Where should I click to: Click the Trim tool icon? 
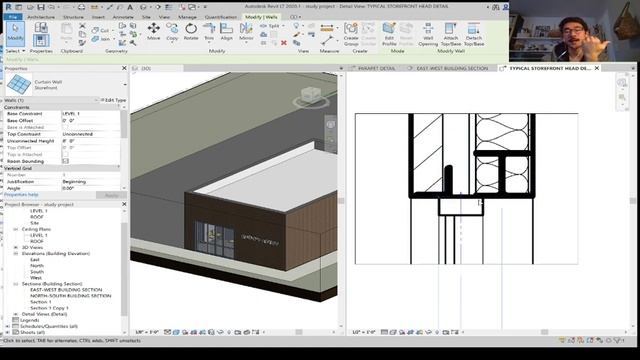tap(209, 31)
